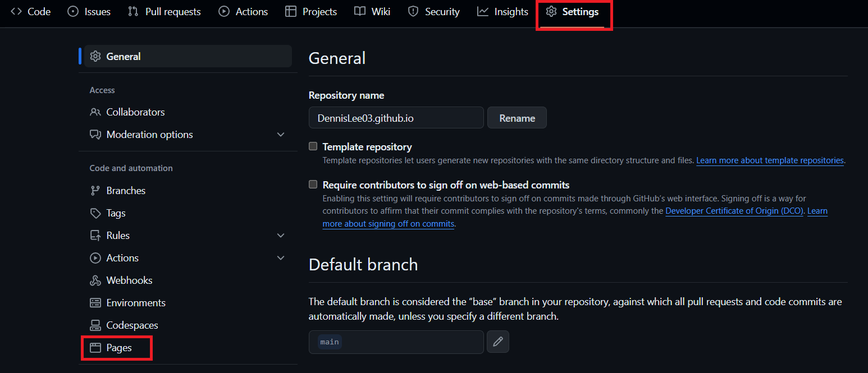This screenshot has width=868, height=373.
Task: Open Learn more about template repositories
Action: pyautogui.click(x=770, y=160)
